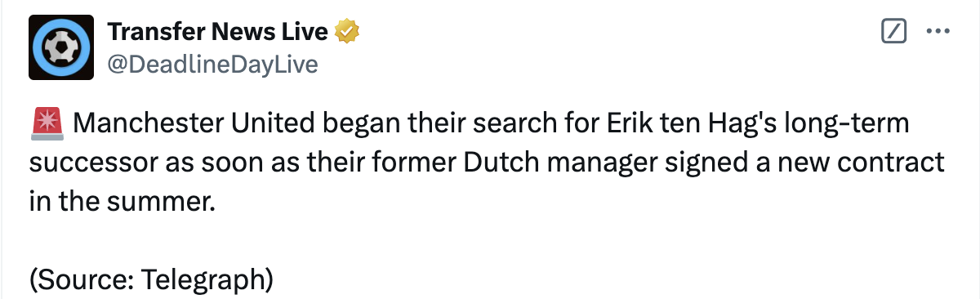This screenshot has height=299, width=980.
Task: Open the Transfer News Live soccer ball avatar
Action: (62, 47)
